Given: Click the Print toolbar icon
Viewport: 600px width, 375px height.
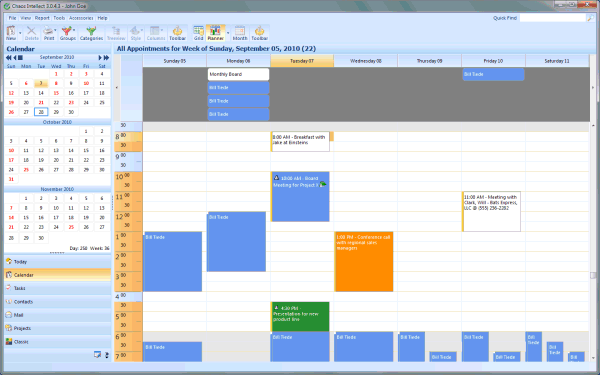Looking at the screenshot, I should coord(48,33).
